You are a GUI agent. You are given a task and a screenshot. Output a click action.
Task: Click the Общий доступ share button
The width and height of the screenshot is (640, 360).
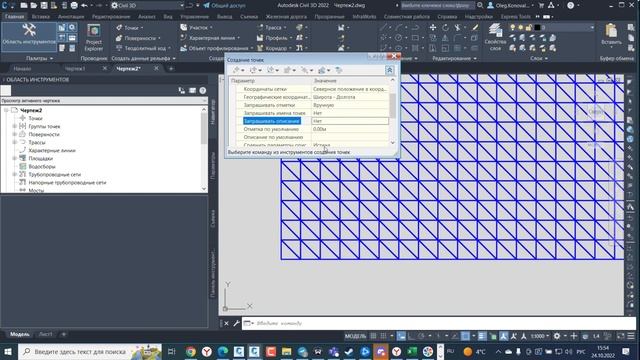[224, 6]
